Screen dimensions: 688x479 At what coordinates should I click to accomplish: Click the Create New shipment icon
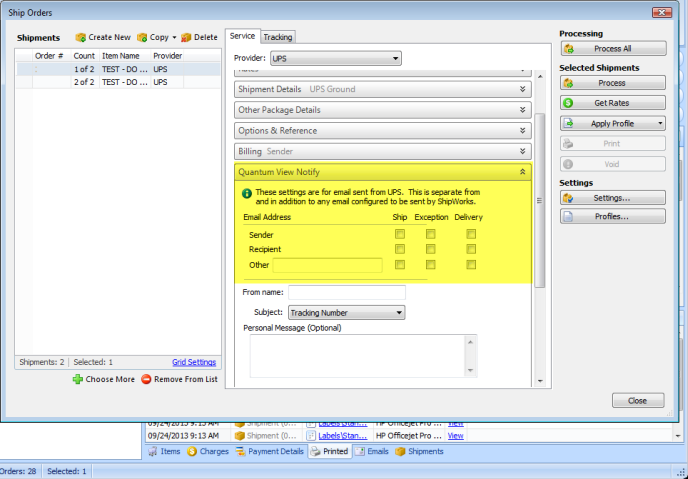81,37
